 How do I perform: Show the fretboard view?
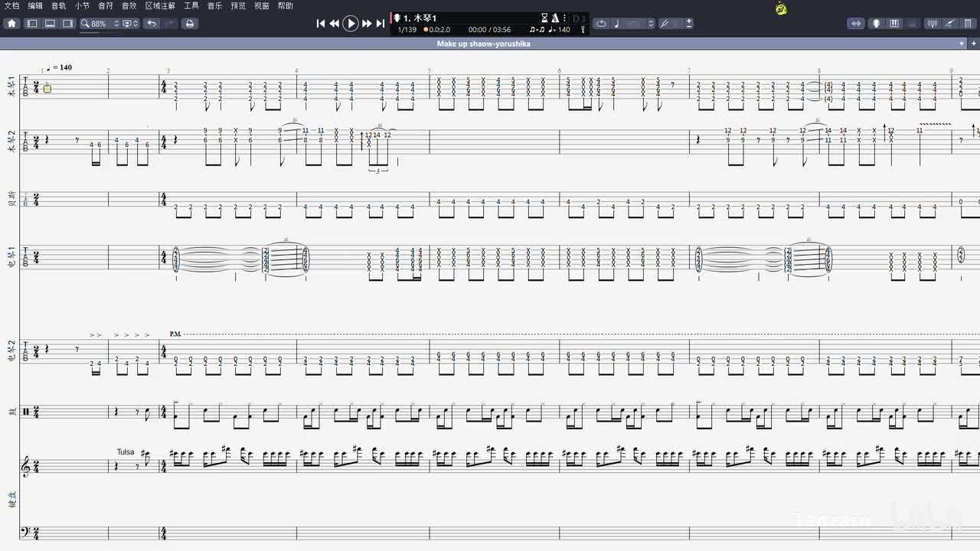coord(876,24)
